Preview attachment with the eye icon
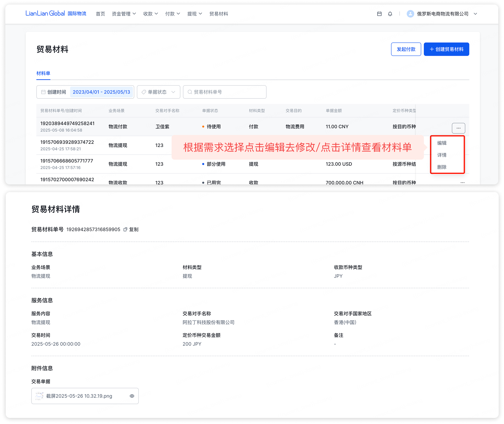 tap(132, 396)
